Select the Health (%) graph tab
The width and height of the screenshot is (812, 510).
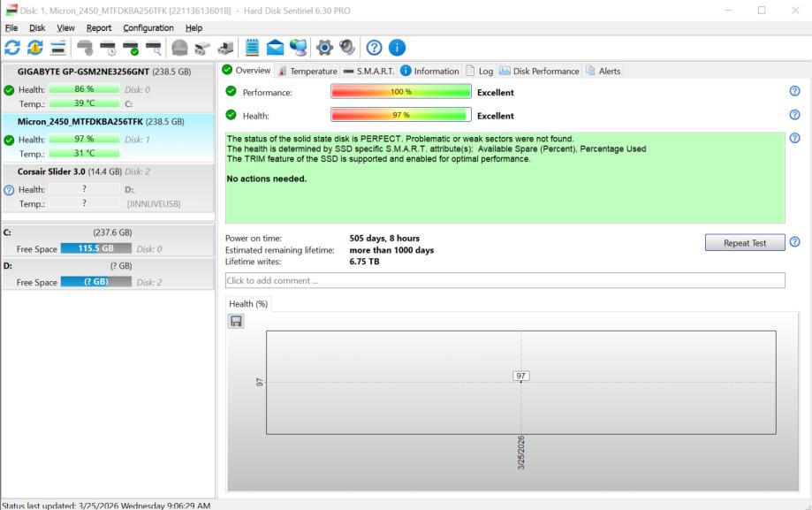pos(248,304)
